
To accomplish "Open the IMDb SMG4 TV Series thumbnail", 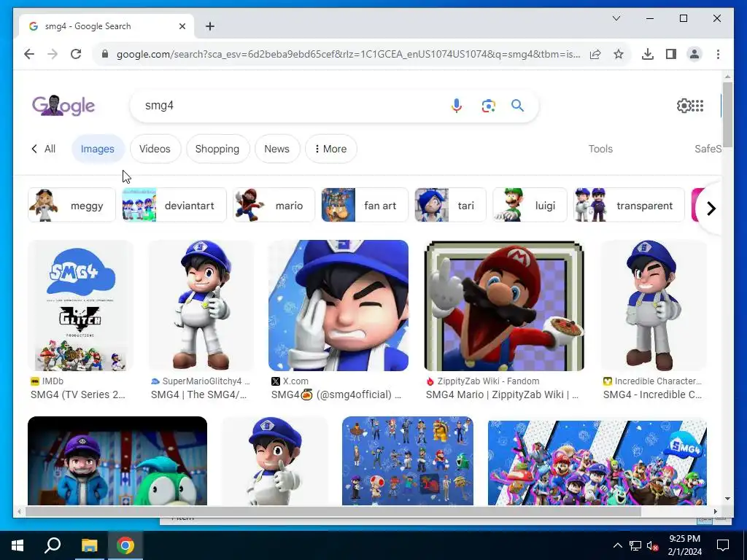I will (x=80, y=306).
